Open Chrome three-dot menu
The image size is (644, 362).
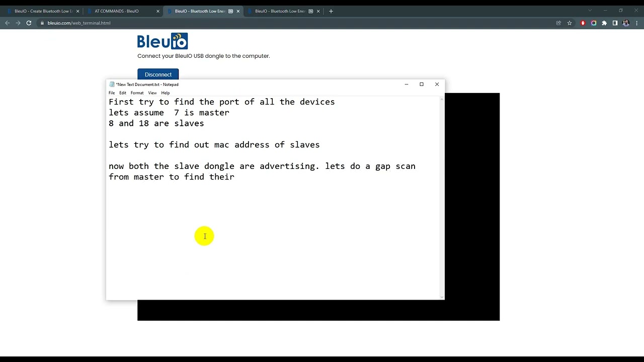coord(637,23)
